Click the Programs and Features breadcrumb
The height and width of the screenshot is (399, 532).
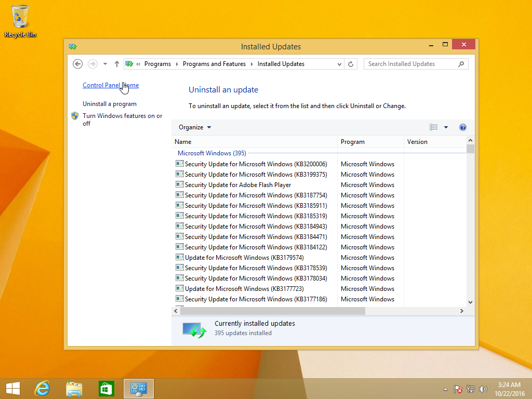click(214, 63)
